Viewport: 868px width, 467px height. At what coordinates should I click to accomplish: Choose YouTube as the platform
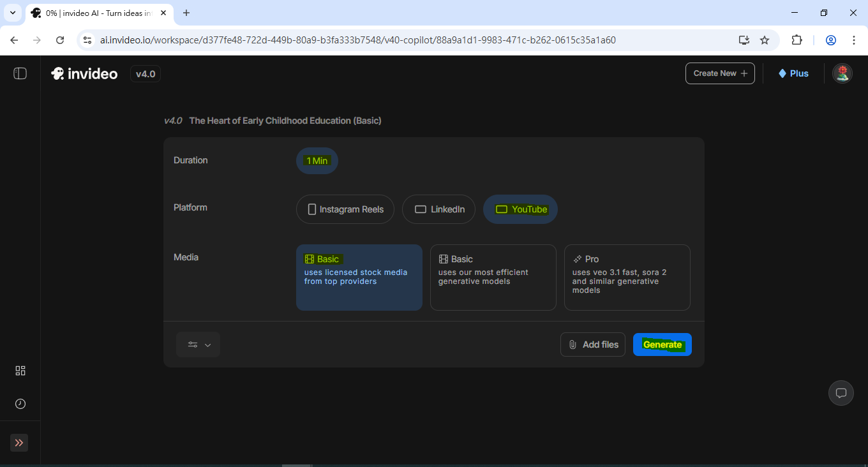click(520, 209)
